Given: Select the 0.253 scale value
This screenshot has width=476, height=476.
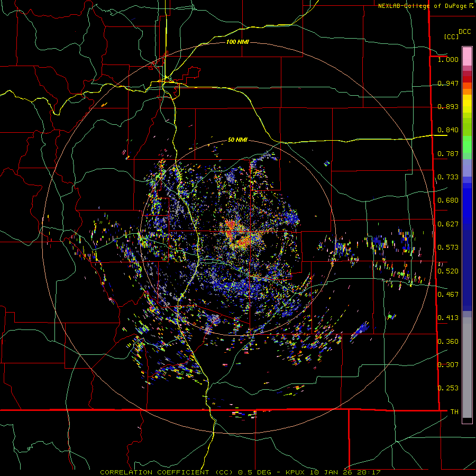Looking at the screenshot, I should (448, 388).
